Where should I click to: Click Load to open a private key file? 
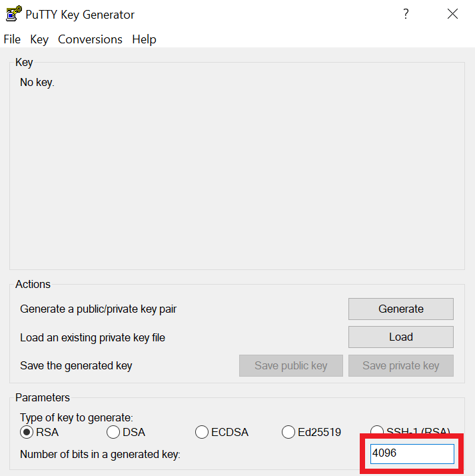coord(400,337)
